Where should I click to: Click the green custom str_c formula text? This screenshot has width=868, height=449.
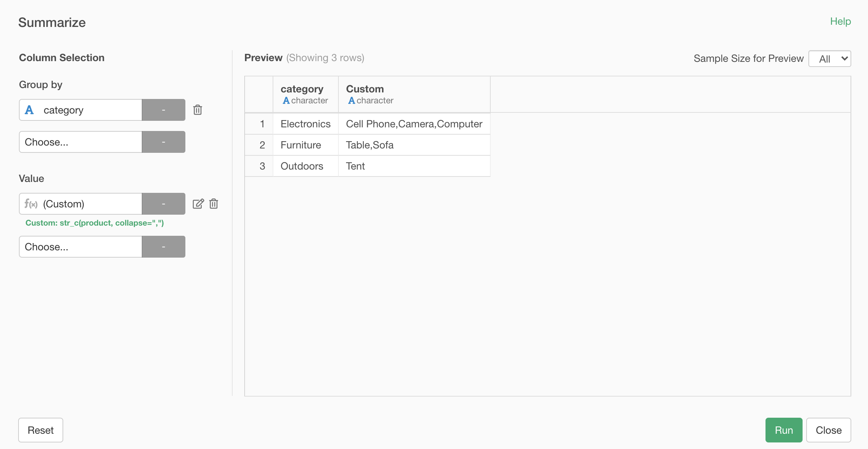pos(95,223)
